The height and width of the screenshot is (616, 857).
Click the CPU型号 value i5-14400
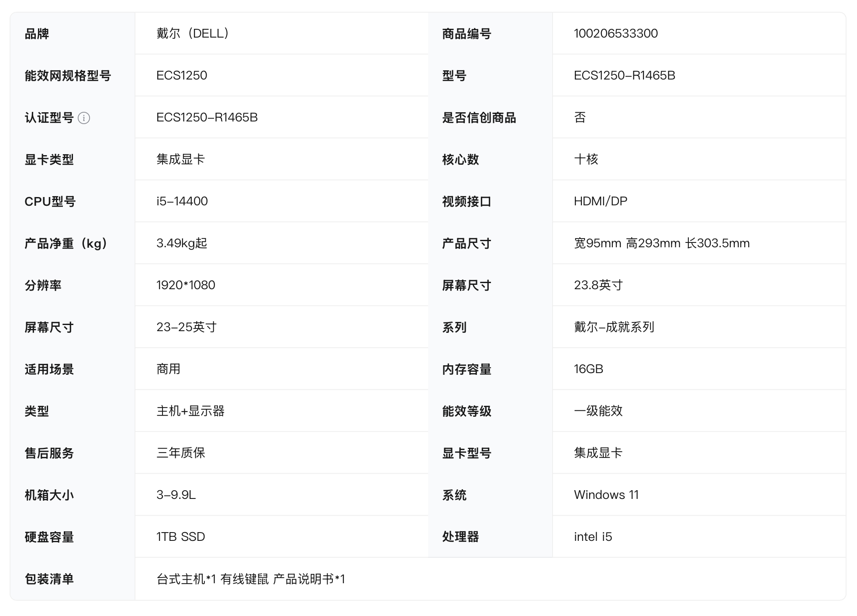tap(182, 201)
